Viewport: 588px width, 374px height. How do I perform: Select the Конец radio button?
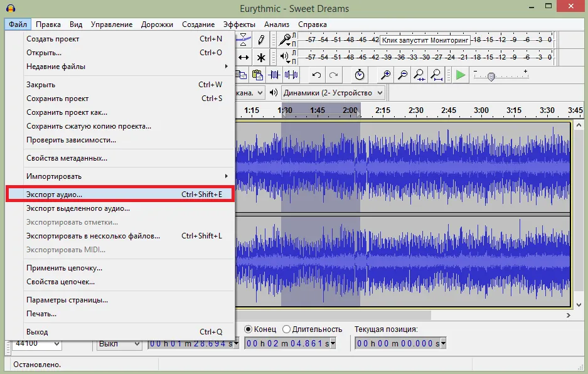[x=249, y=329]
